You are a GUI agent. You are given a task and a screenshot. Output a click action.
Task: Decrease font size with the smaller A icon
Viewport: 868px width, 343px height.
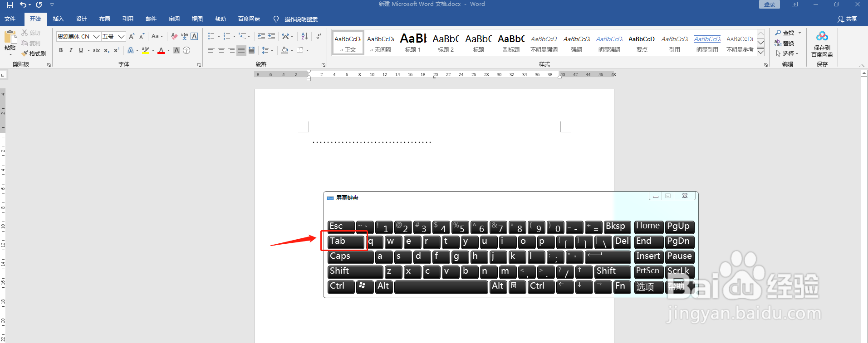pos(142,36)
